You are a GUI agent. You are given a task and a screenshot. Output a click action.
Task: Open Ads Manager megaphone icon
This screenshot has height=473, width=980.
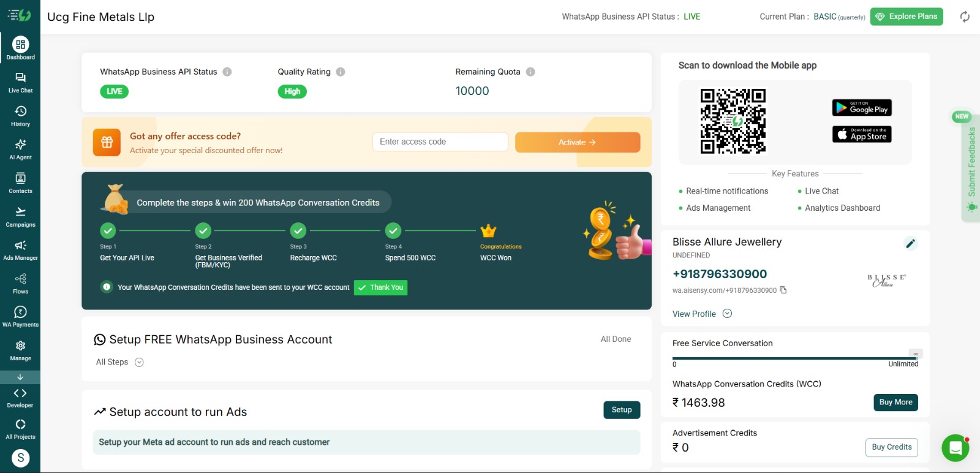pyautogui.click(x=20, y=246)
